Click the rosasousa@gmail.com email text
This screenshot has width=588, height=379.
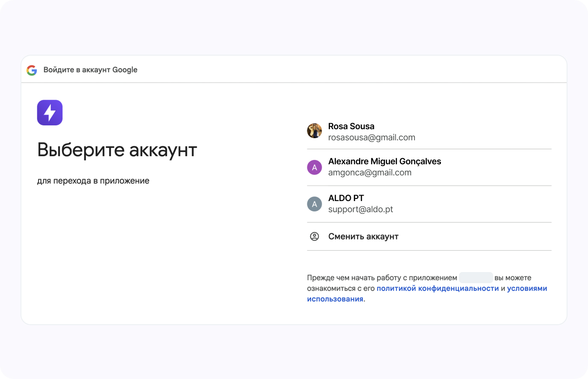(371, 138)
